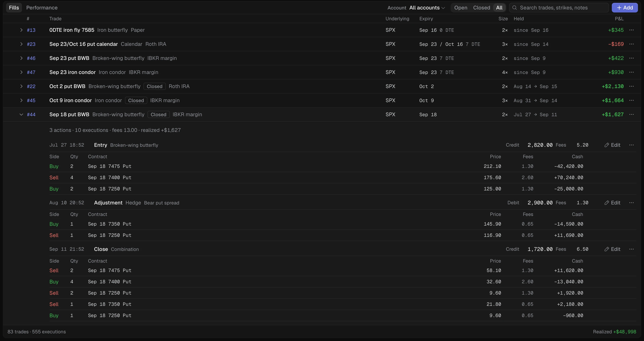Open more options for trade #44
Screen dimensions: 644x341
click(x=631, y=114)
